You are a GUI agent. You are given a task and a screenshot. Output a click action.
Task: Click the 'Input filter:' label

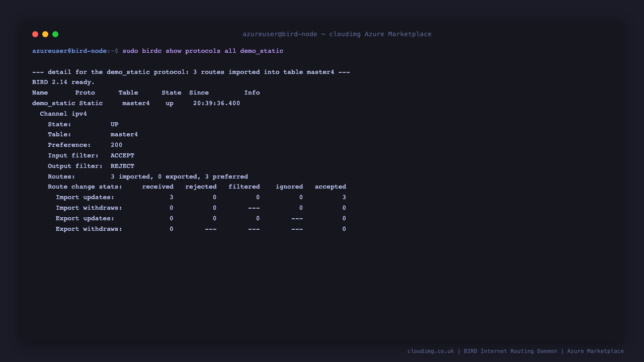coord(73,155)
